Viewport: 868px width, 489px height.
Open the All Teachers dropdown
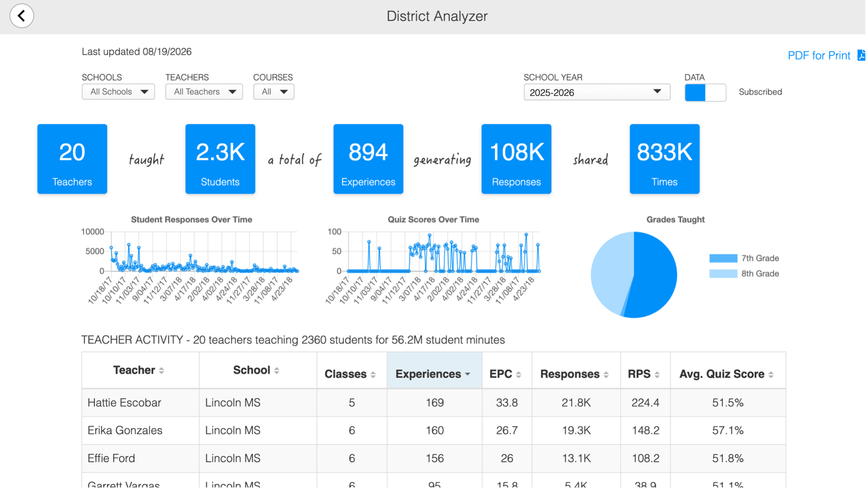204,92
